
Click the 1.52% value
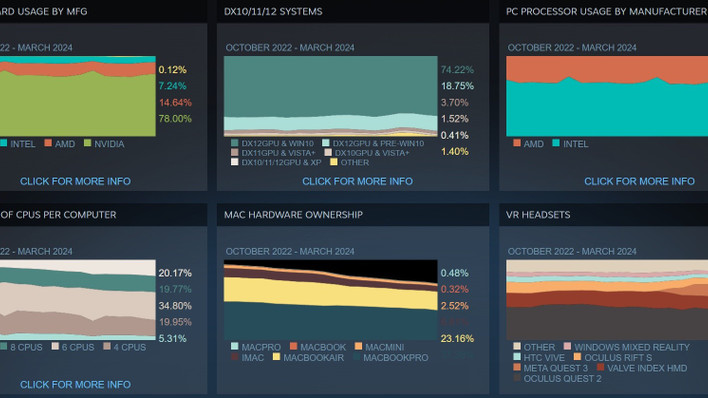(455, 119)
